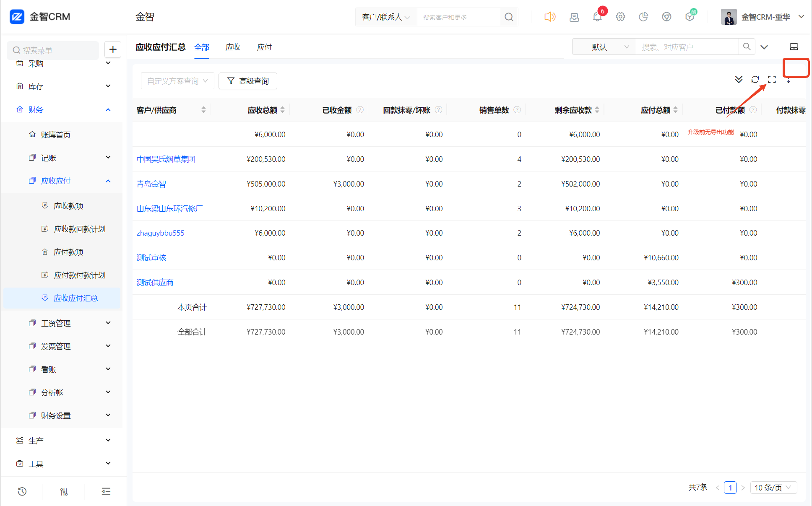
Task: Open the history clock icon at sidebar bottom
Action: (22, 491)
